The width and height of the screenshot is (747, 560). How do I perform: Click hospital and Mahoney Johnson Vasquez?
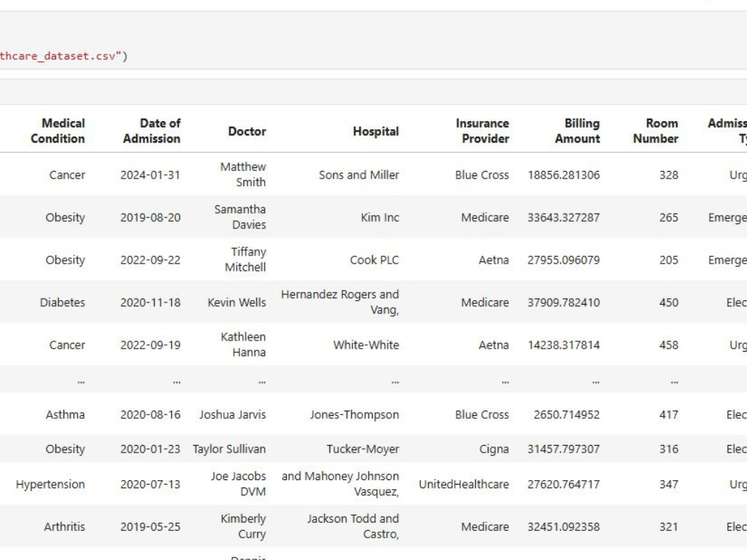click(x=340, y=484)
